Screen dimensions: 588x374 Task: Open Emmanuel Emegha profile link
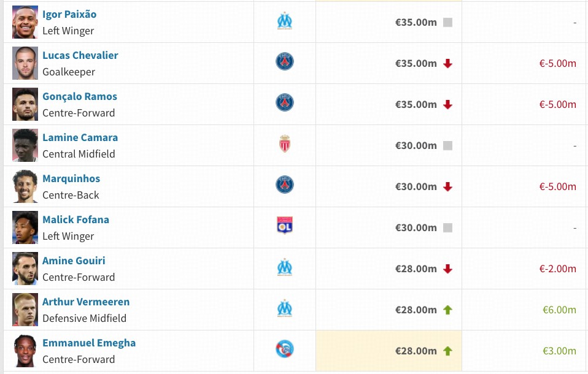tap(88, 343)
